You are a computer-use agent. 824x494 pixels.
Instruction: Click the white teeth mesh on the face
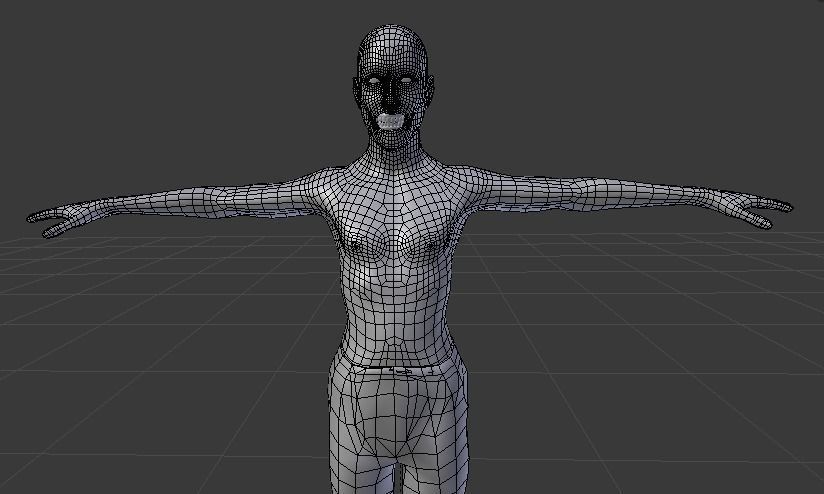pyautogui.click(x=390, y=122)
